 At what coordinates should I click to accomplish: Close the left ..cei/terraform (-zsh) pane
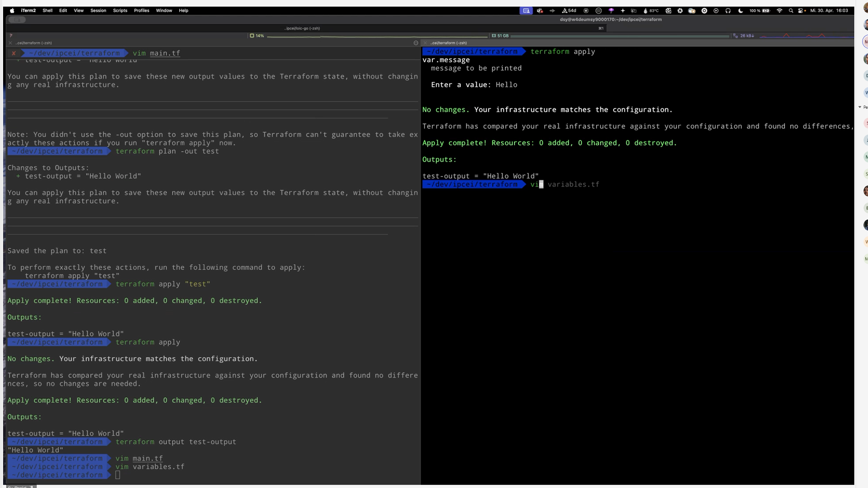(x=10, y=43)
